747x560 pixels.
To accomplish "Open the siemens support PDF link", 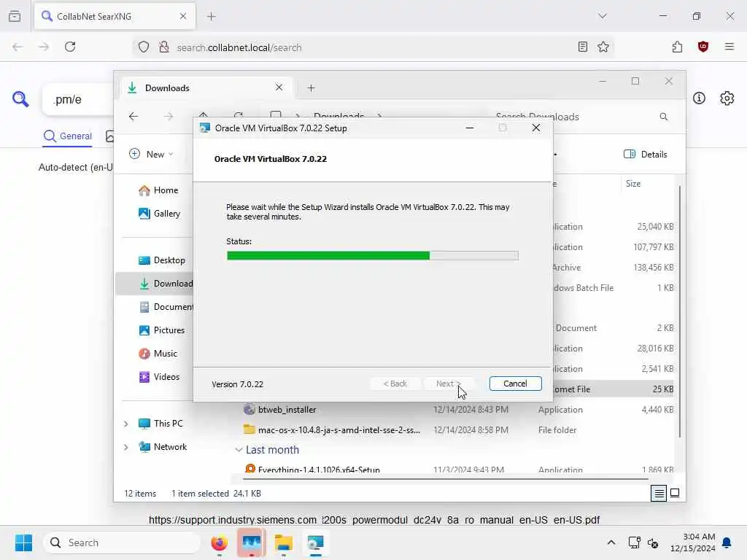I will pyautogui.click(x=374, y=520).
